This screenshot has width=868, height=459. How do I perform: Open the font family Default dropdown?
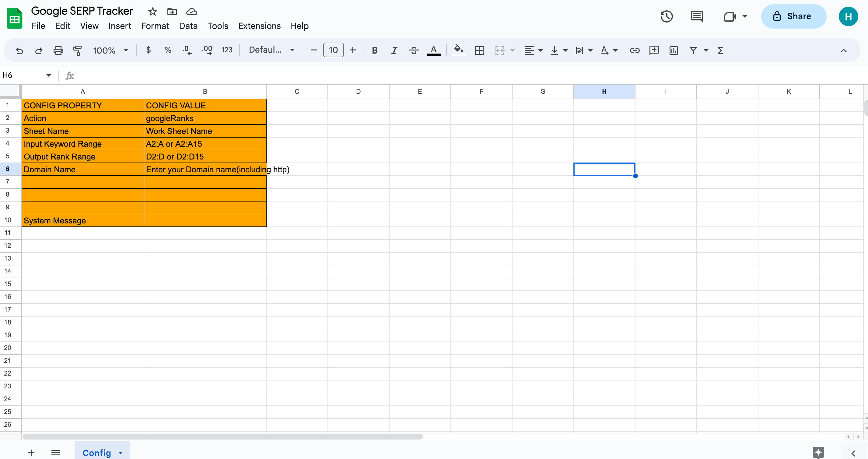click(x=271, y=50)
